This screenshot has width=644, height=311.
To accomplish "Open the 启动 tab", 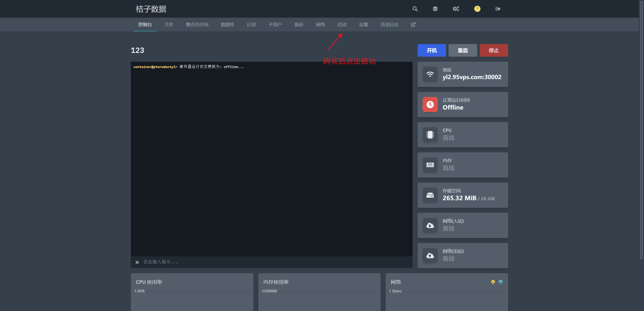I will [x=342, y=24].
